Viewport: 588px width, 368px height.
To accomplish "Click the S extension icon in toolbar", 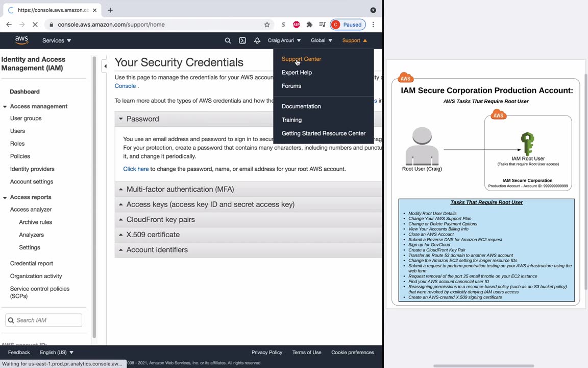I will [x=283, y=25].
